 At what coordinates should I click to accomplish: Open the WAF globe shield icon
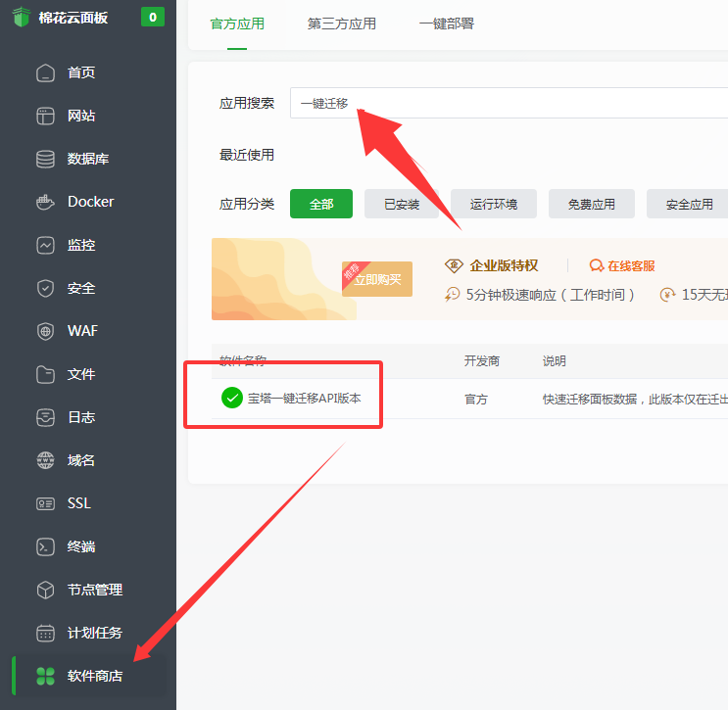[x=45, y=331]
